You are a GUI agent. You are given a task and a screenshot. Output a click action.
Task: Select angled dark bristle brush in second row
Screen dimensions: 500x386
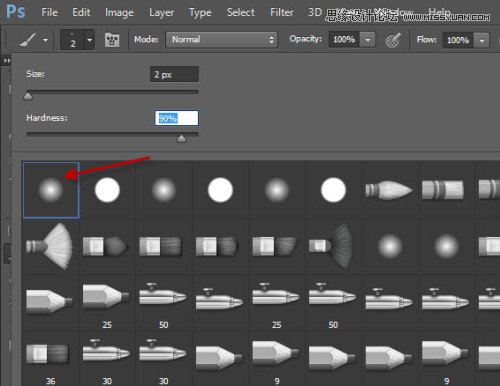(275, 246)
